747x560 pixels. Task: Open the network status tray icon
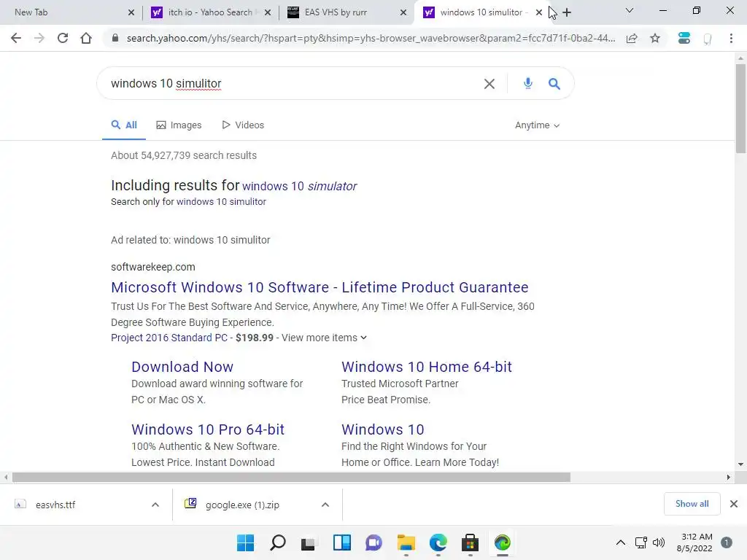(641, 542)
